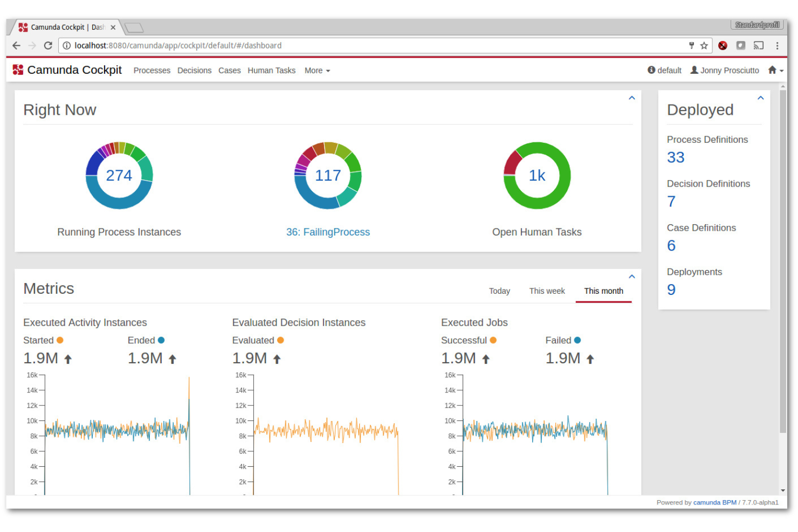This screenshot has height=532, width=798.
Task: Click the 117 incidents donut chart
Action: click(x=328, y=176)
